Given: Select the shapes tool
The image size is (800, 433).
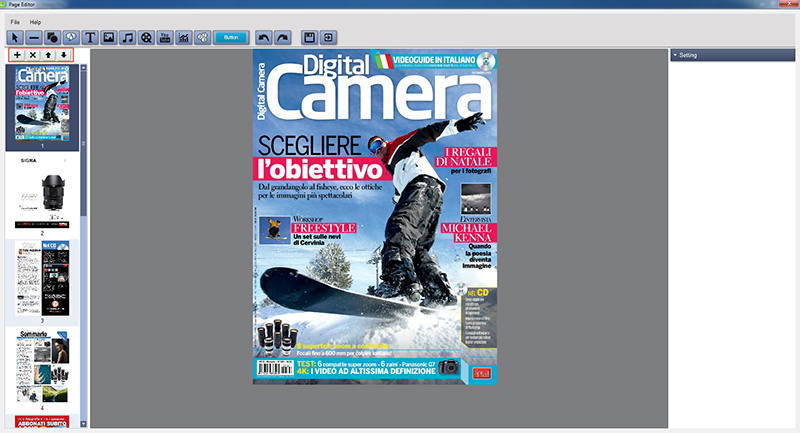Looking at the screenshot, I should coord(53,37).
